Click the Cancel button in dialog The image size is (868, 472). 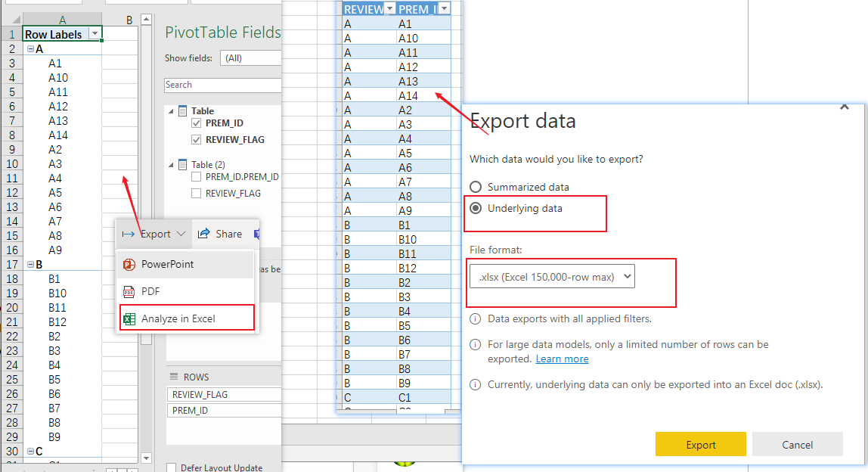click(797, 444)
